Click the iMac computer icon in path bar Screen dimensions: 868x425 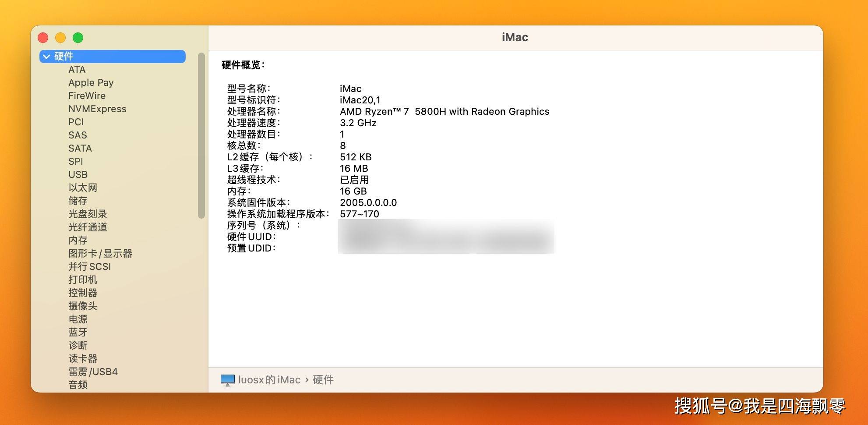228,380
